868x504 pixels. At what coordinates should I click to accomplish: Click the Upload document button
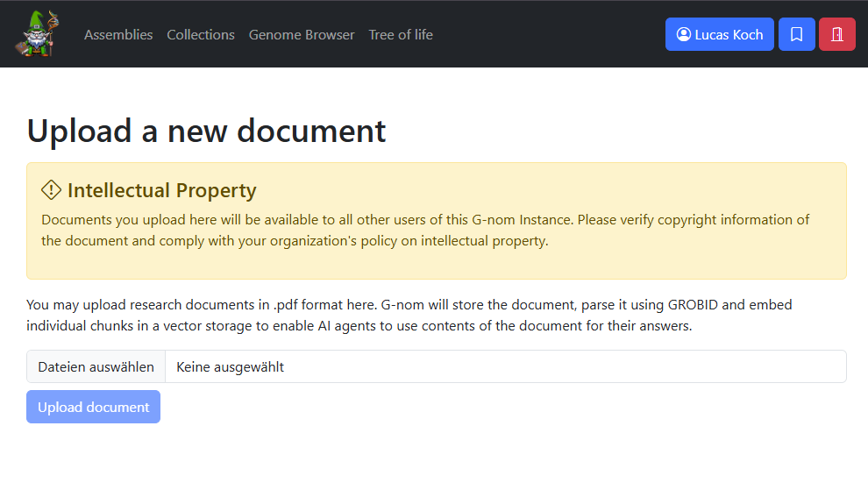point(94,407)
